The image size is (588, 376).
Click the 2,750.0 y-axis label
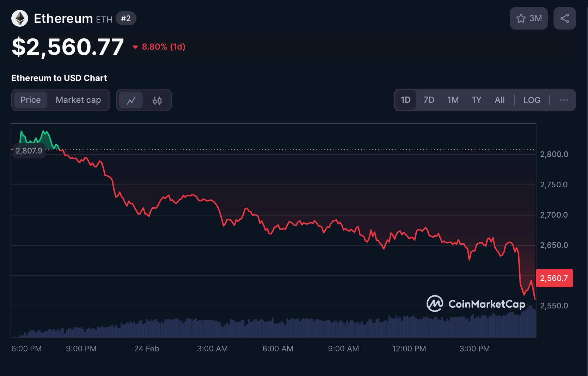tap(554, 184)
